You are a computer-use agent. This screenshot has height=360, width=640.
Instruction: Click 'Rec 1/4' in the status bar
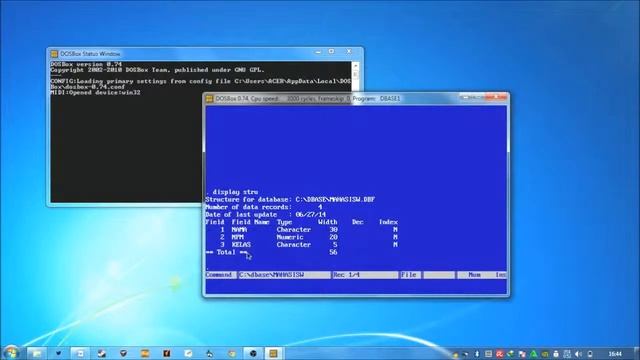pyautogui.click(x=347, y=275)
